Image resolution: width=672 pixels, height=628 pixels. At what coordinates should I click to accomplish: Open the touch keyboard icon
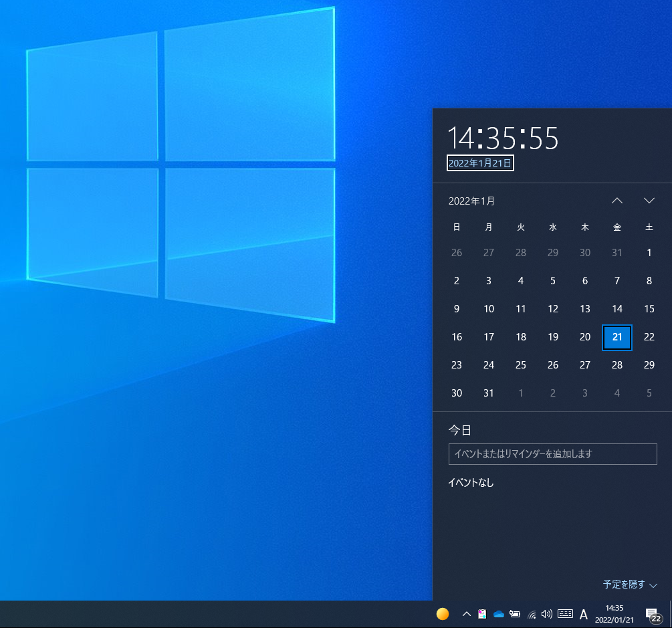coord(565,614)
